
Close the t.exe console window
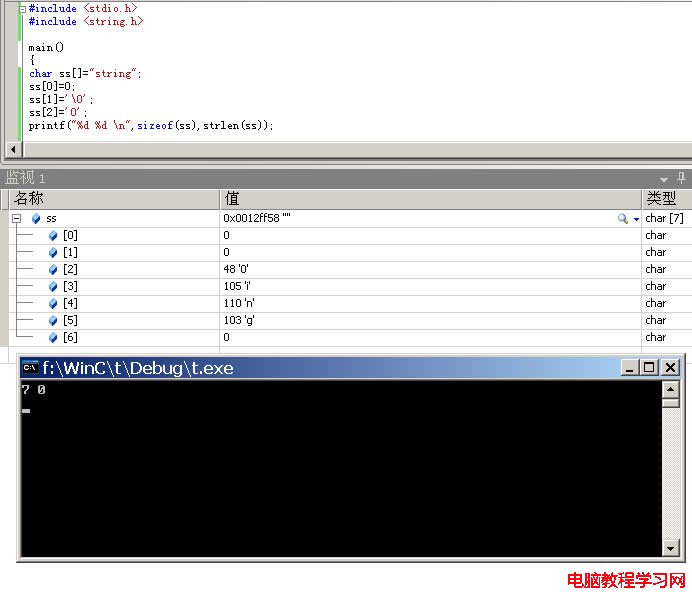pos(670,368)
